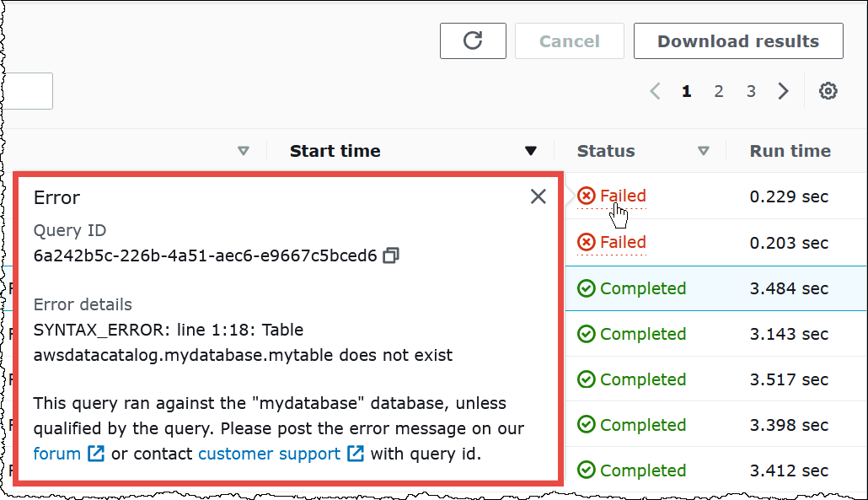Open the Start time sort dropdown
Screen dimensions: 868x500
531,151
